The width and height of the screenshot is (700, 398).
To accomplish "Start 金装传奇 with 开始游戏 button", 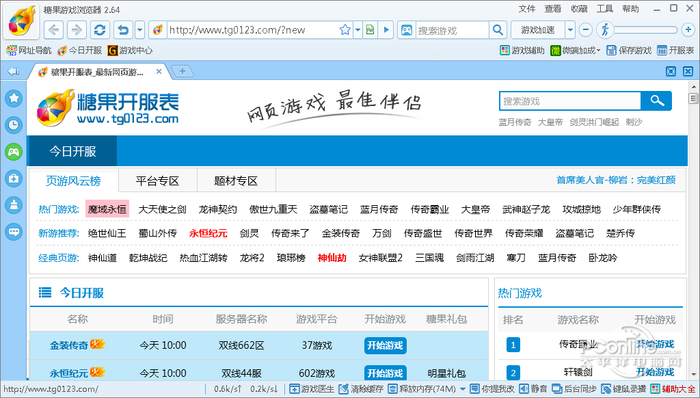I will tap(385, 345).
